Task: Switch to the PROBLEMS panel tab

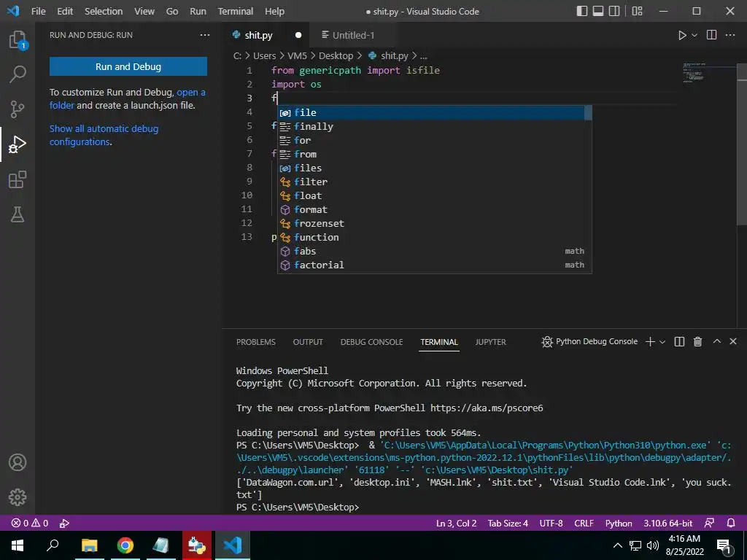Action: (256, 342)
